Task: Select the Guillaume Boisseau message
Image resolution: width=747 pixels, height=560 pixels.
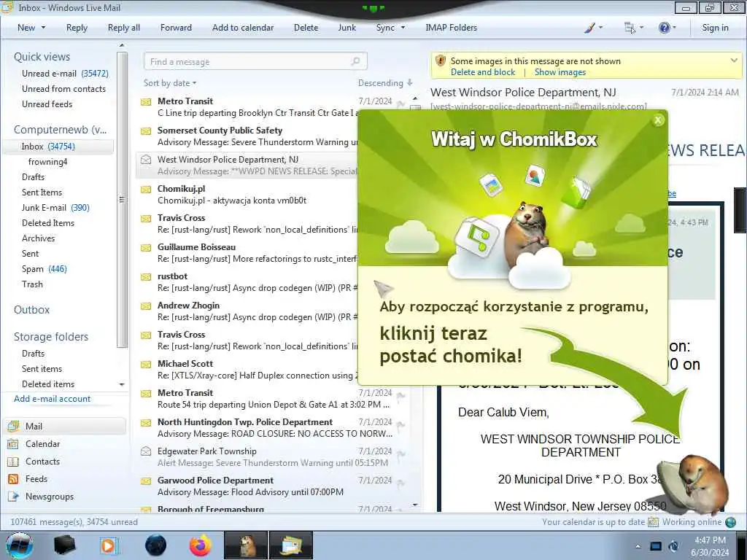Action: pos(247,253)
